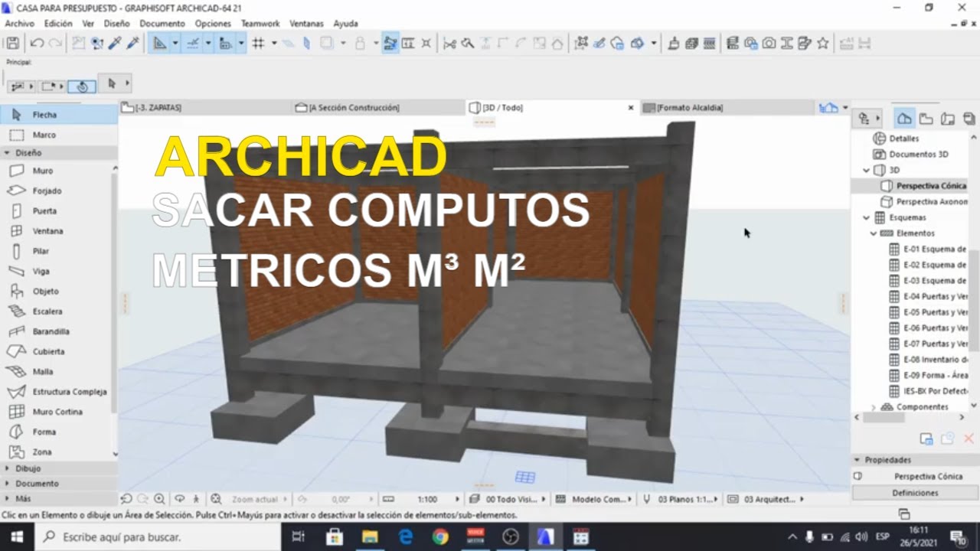The image size is (980, 551).
Task: Select the Muro Cortina tool
Action: [x=58, y=412]
